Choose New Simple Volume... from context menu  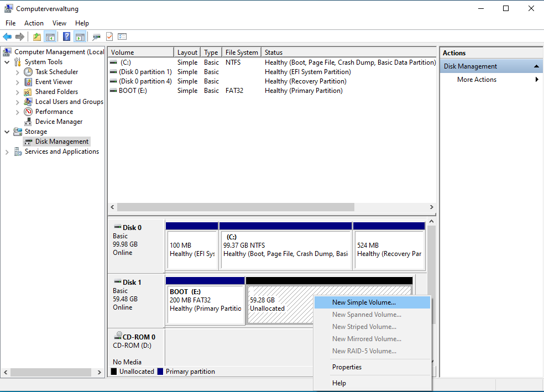click(x=364, y=302)
